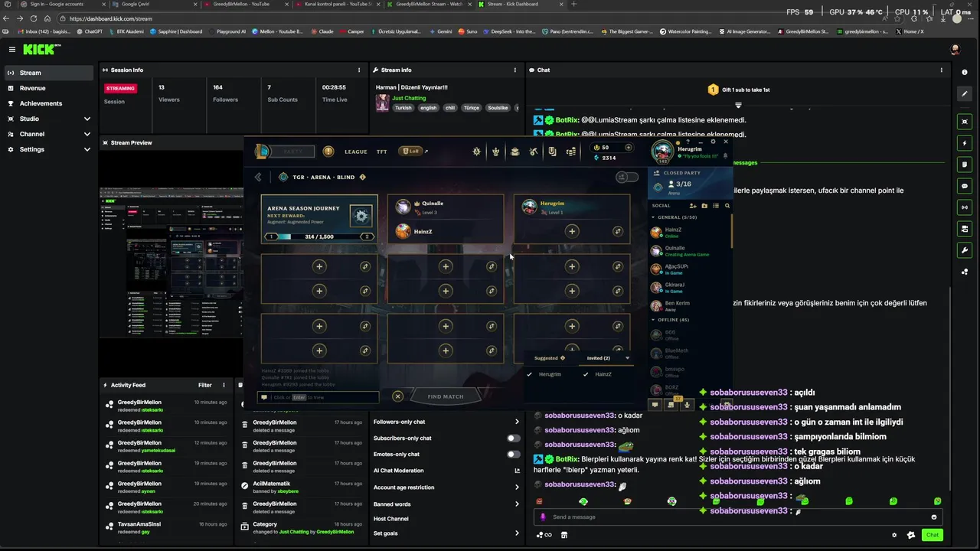Viewport: 980px width, 551px height.
Task: Open Revenue in the Kick sidebar
Action: tap(49, 88)
